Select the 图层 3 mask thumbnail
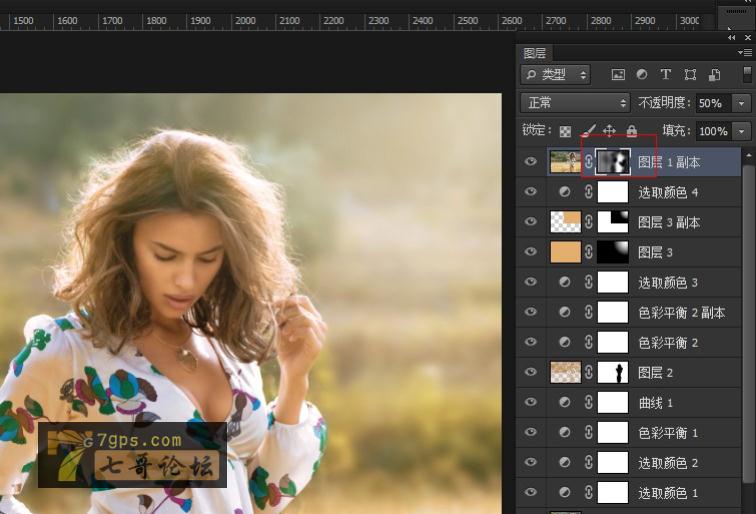 click(x=613, y=252)
